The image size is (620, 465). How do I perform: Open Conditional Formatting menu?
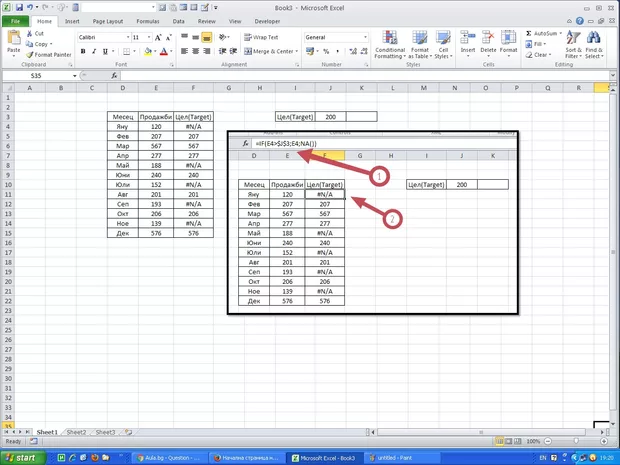click(390, 45)
